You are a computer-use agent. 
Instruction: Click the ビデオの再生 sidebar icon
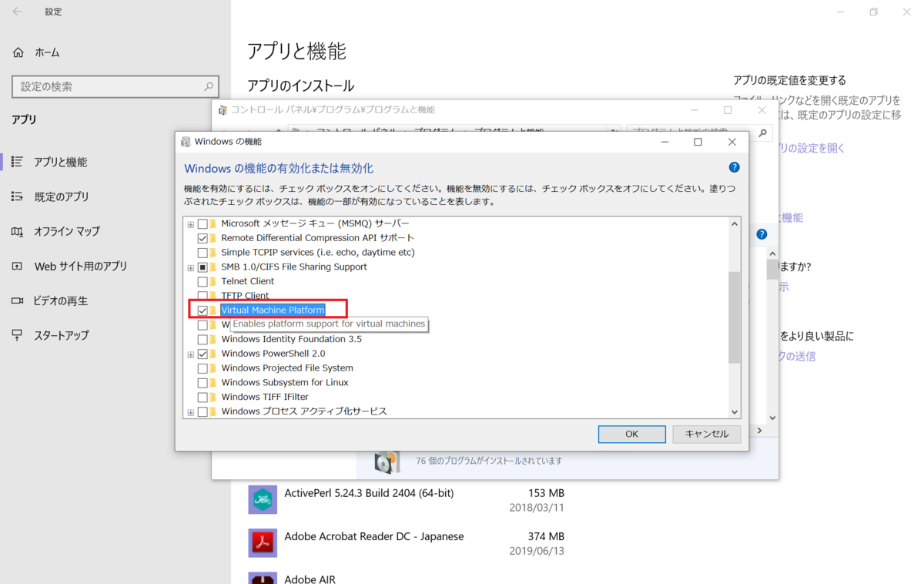point(17,300)
